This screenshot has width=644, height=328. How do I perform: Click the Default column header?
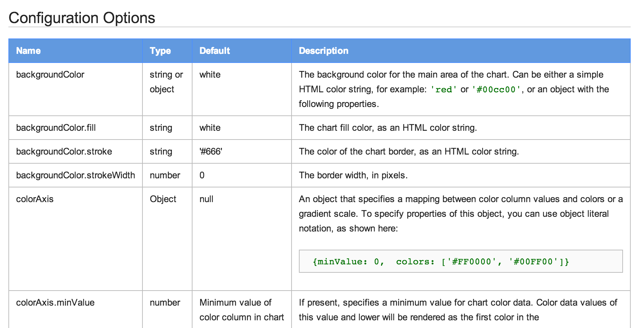(x=214, y=51)
